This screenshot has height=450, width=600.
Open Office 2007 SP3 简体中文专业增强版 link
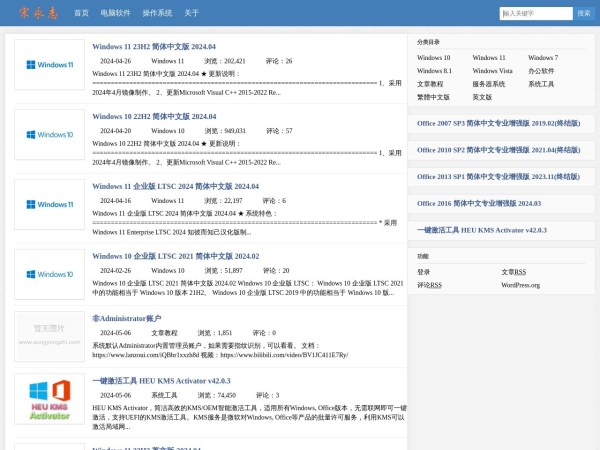click(499, 123)
